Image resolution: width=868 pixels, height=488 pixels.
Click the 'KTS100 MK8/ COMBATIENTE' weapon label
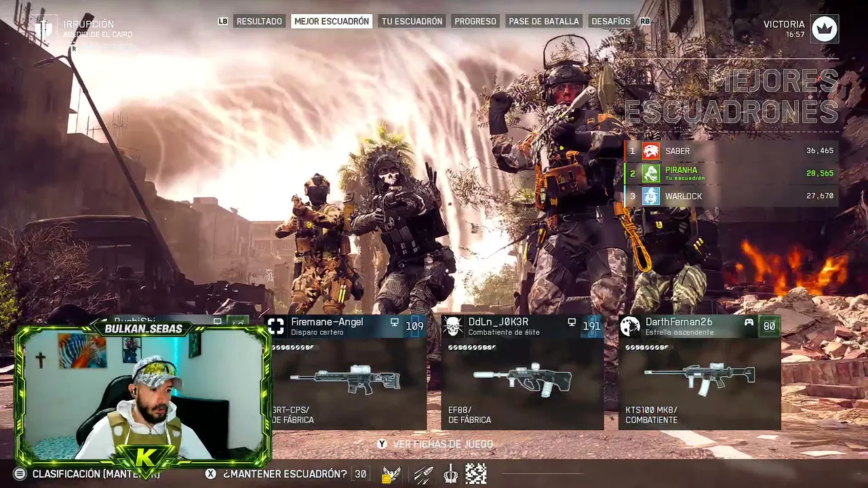[652, 415]
